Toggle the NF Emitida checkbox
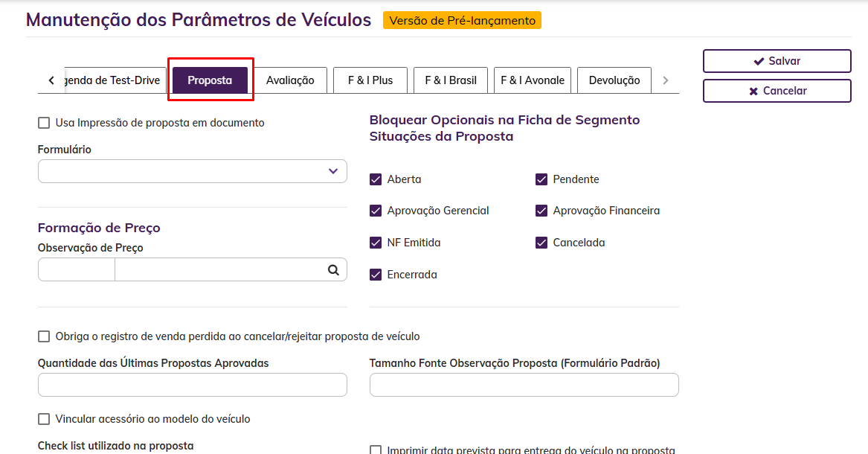This screenshot has height=454, width=868. coord(376,243)
